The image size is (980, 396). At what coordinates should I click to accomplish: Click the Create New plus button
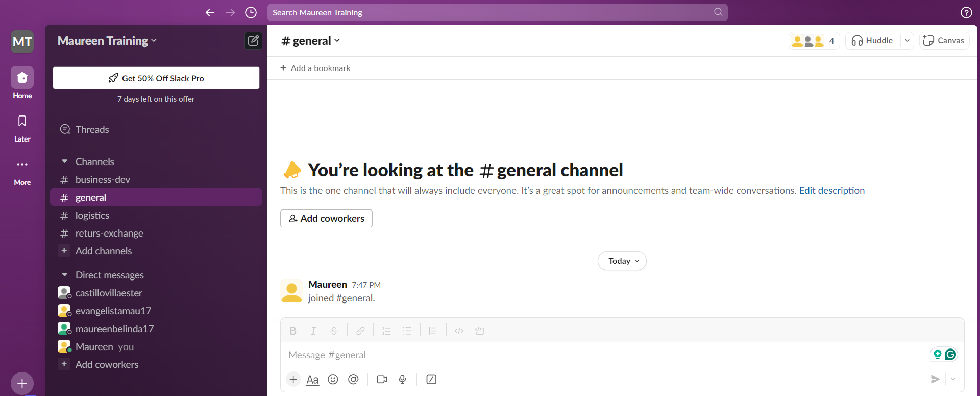click(x=22, y=383)
